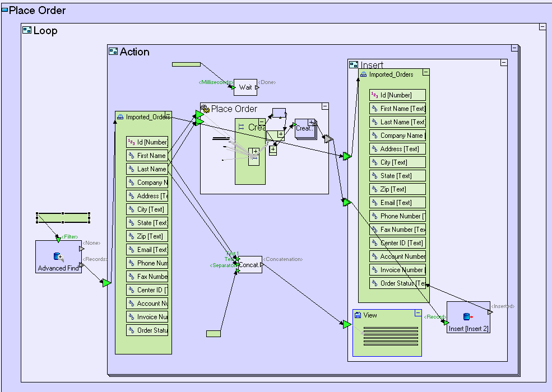
Task: Collapse Imported_Orders inside Insert
Action: click(x=426, y=72)
